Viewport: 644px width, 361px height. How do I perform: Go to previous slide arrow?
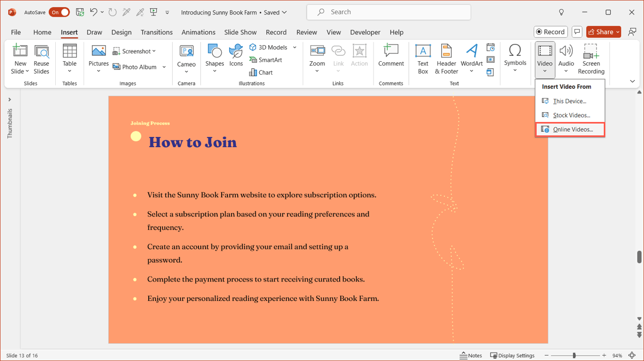coord(639,327)
